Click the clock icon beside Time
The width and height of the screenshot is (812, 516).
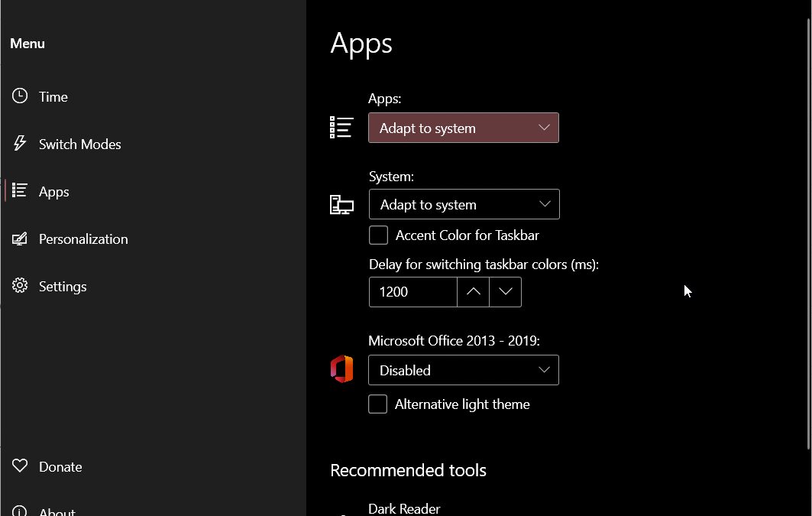(x=20, y=96)
